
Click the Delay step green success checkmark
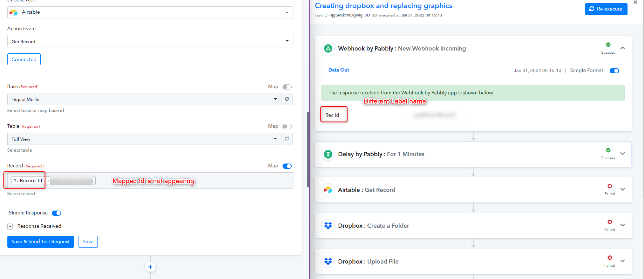click(608, 150)
